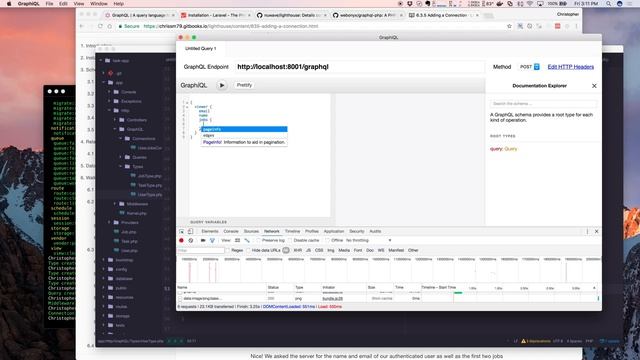Open the DevTools more options menu
This screenshot has height=360, width=640.
coord(587,231)
